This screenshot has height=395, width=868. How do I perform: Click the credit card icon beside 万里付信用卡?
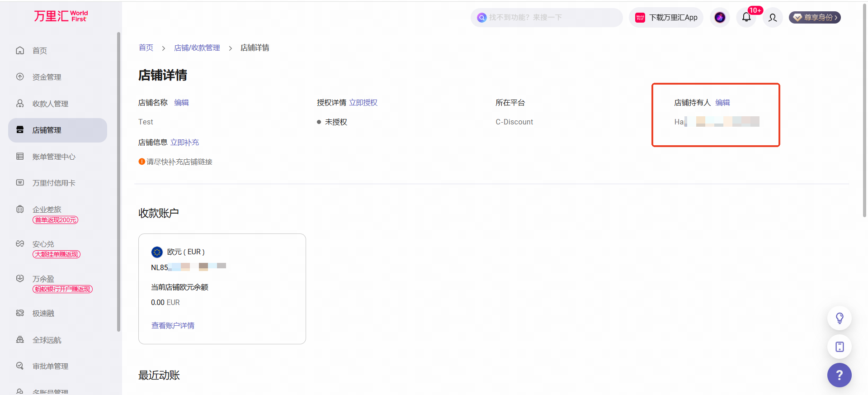coord(20,182)
